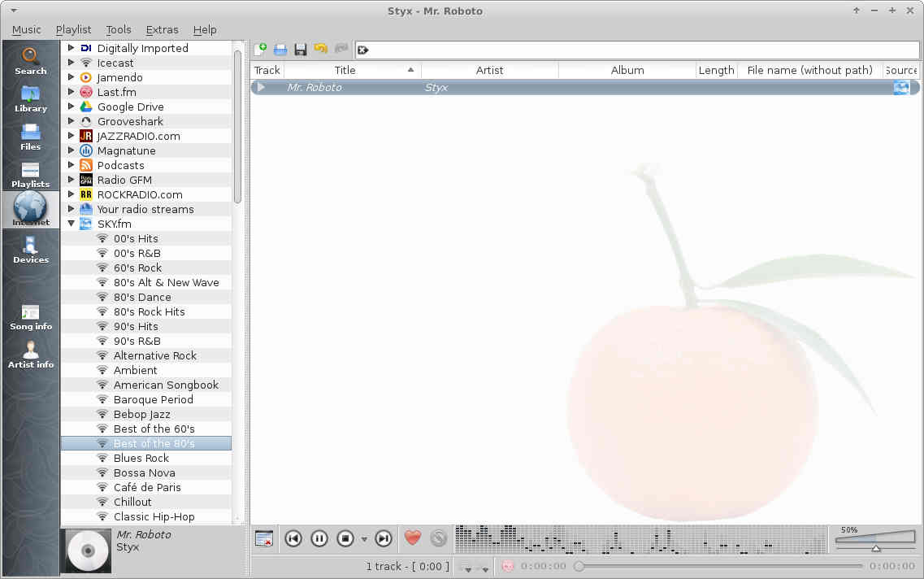Open the Devices sidebar tab
Screen dimensions: 924x579
point(30,250)
